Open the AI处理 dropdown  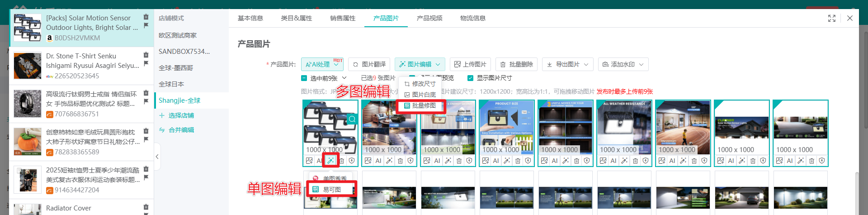coord(322,64)
